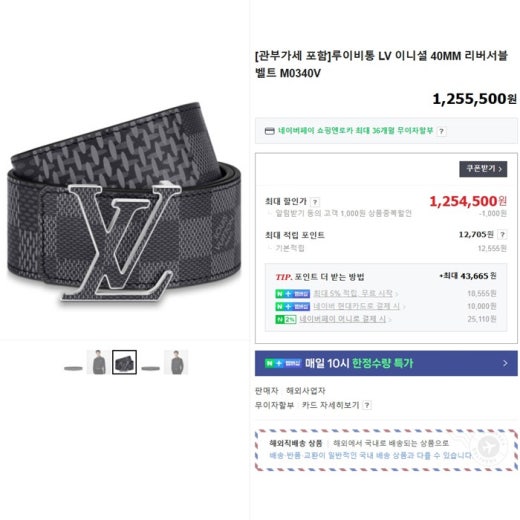
Task: Click the N+ badge beside 현대카드 link
Action: (x=292, y=306)
